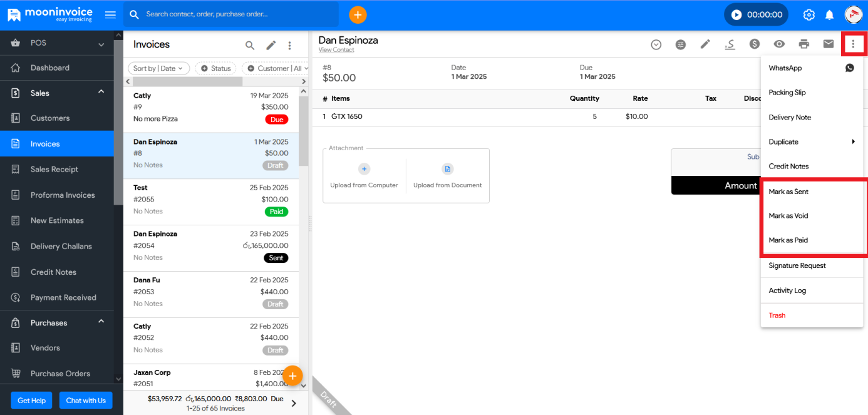The height and width of the screenshot is (415, 868).
Task: Click the plus icon for Upload from Computer
Action: click(364, 169)
